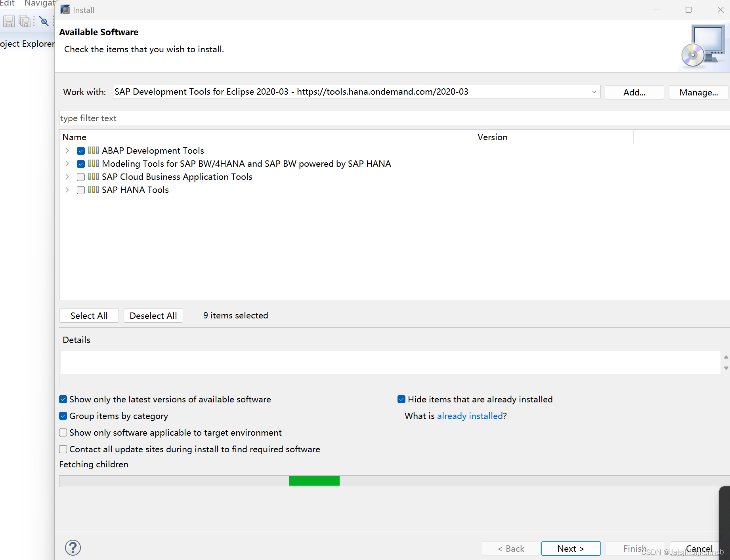Select the SAP HANA Tools row text

click(x=135, y=190)
